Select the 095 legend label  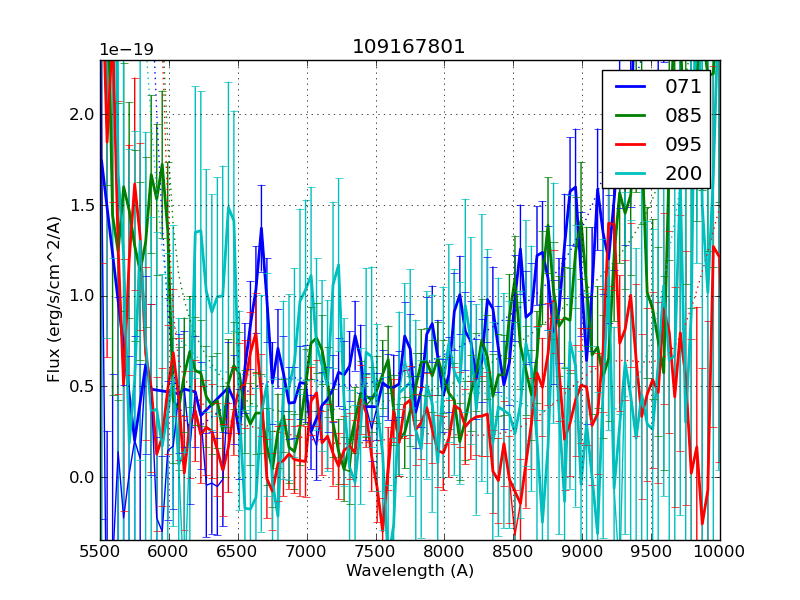click(683, 145)
